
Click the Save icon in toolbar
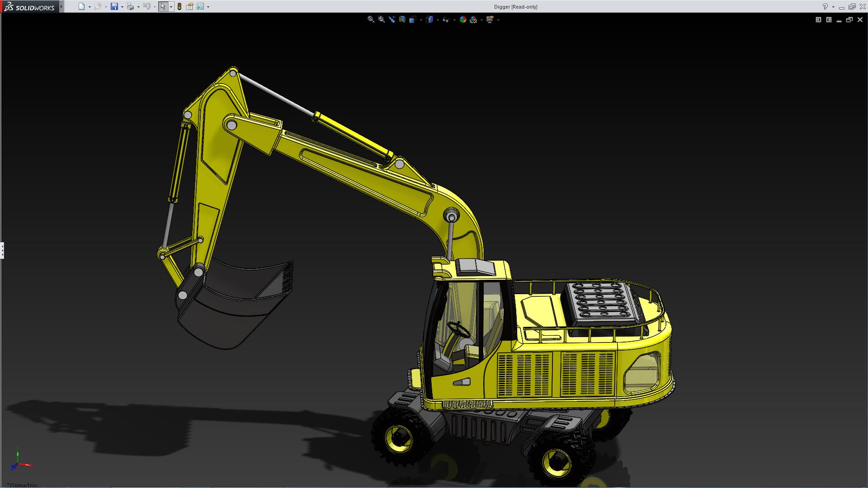[114, 6]
